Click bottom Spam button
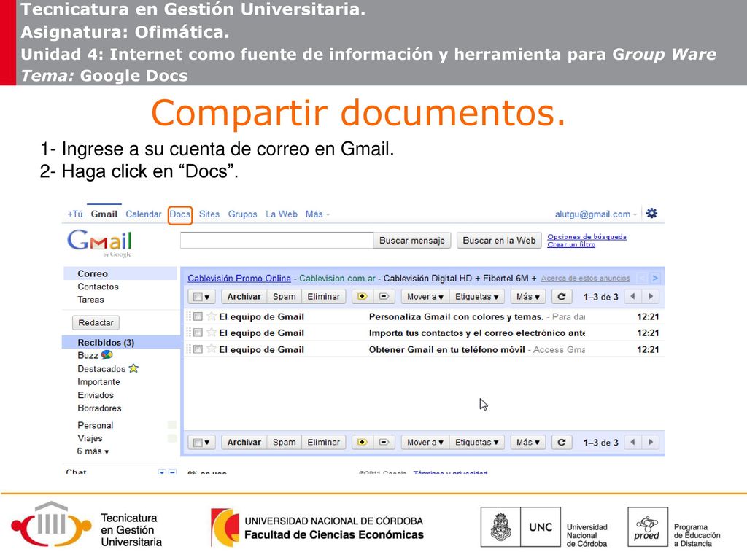Viewport: 747px width, 560px height. click(x=284, y=442)
